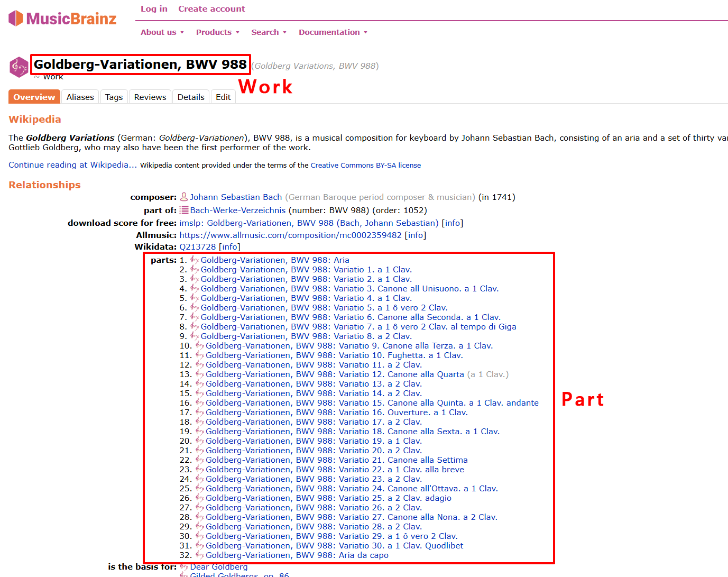Image resolution: width=728 pixels, height=577 pixels.
Task: Open the Goldberg-Variationen, BWV 988 title link
Action: coord(140,65)
